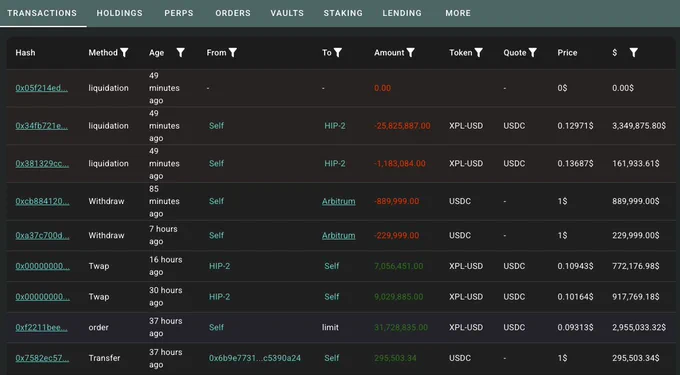Viewport: 680px width, 375px height.
Task: Open Twap hash from 30 hours ago
Action: pos(42,297)
